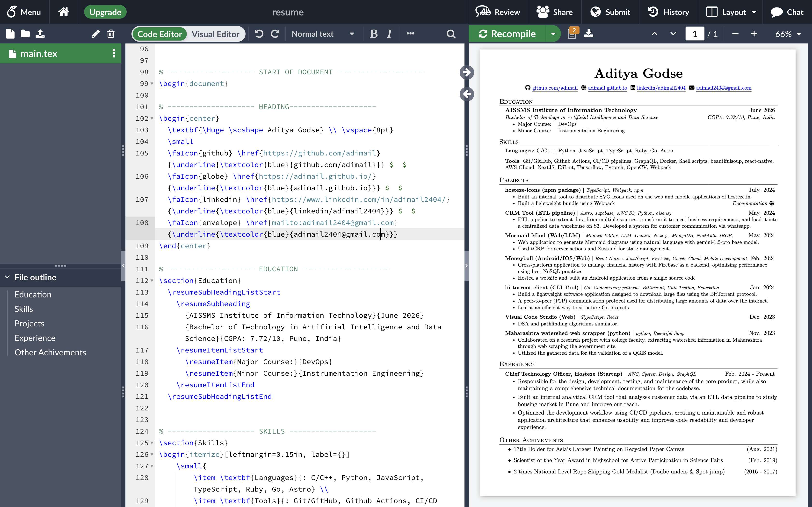
Task: Go to code location in PDF arrow
Action: tap(467, 72)
